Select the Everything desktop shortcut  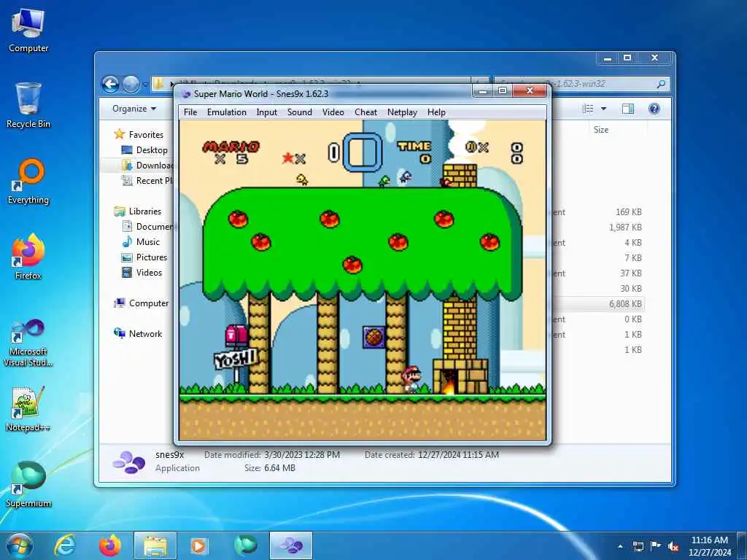click(28, 182)
